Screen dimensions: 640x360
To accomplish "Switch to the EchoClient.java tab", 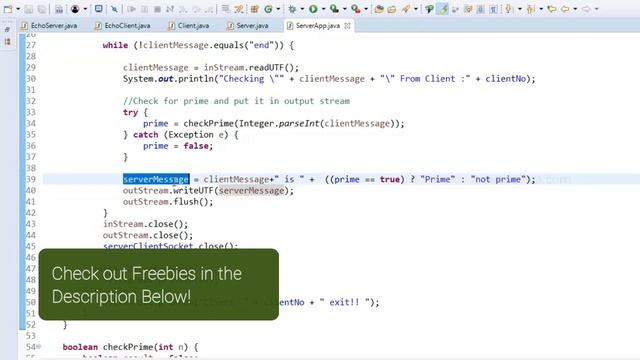I will 123,26.
